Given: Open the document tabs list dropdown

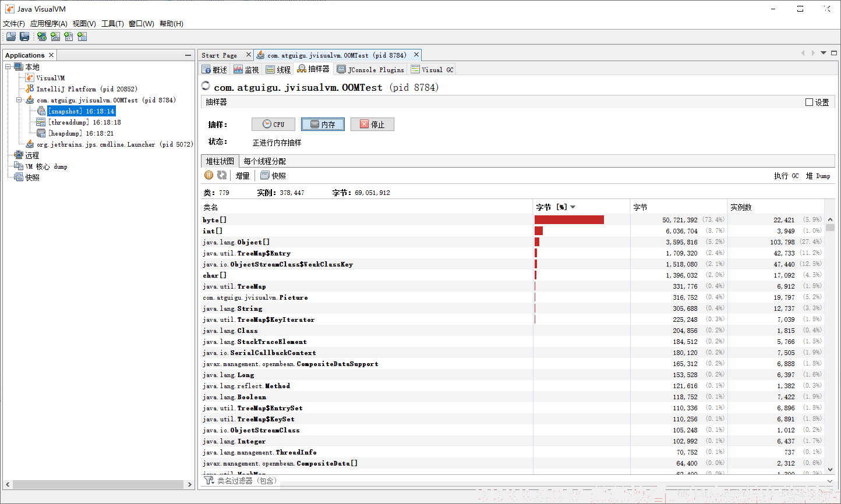Looking at the screenshot, I should [824, 53].
